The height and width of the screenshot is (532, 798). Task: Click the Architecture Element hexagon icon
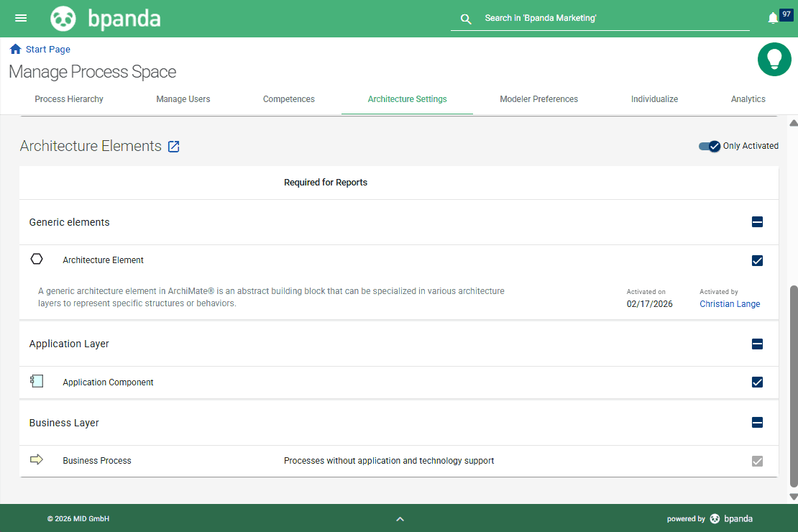coord(37,259)
